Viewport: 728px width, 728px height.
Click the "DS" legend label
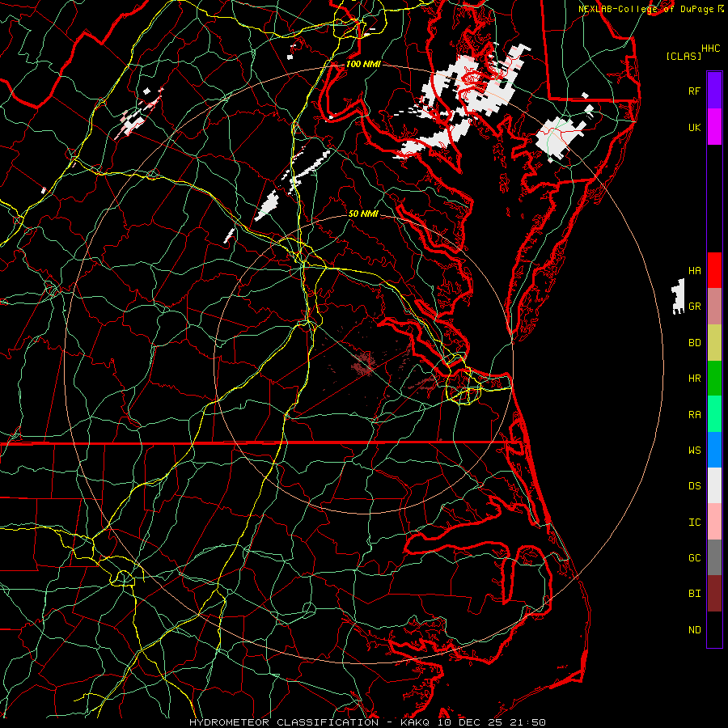[695, 486]
